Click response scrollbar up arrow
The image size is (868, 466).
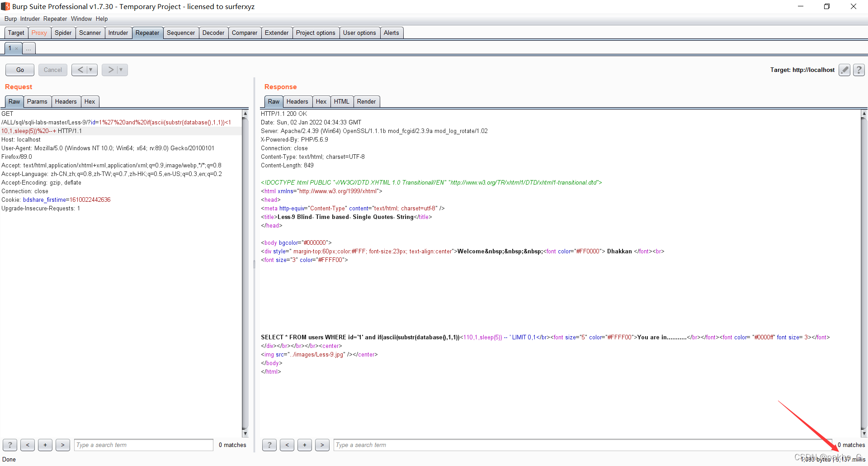[864, 114]
